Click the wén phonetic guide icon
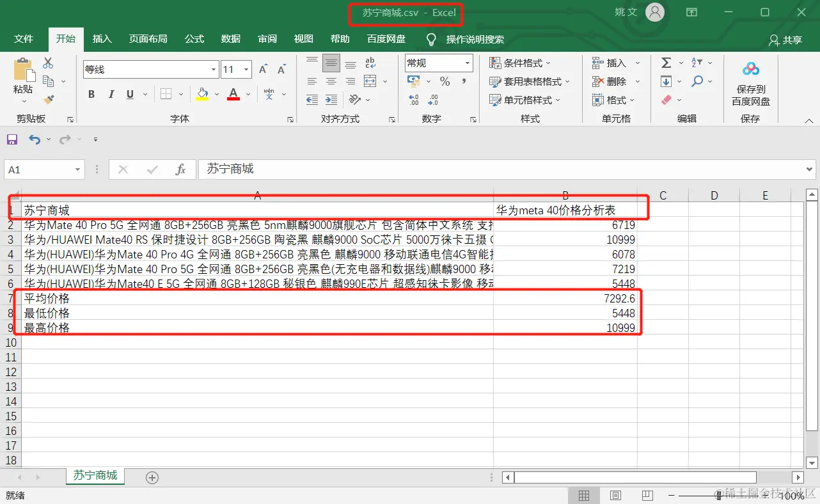The width and height of the screenshot is (820, 504). point(269,94)
